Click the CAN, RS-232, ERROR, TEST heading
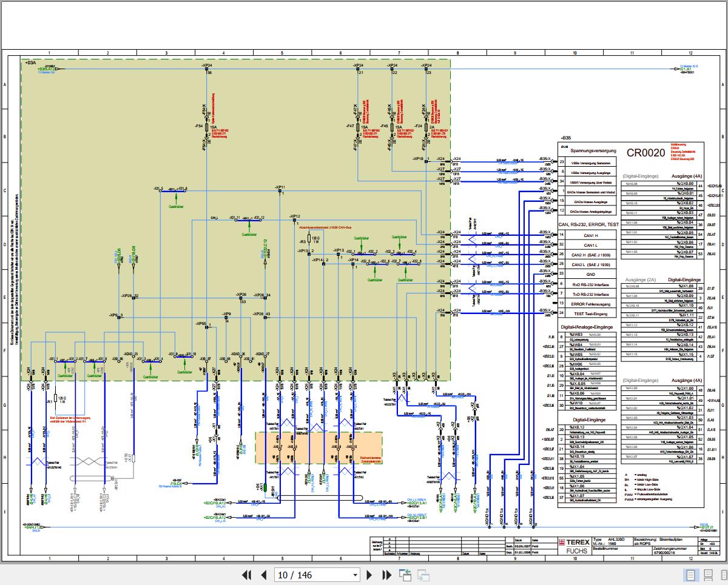 click(x=589, y=224)
